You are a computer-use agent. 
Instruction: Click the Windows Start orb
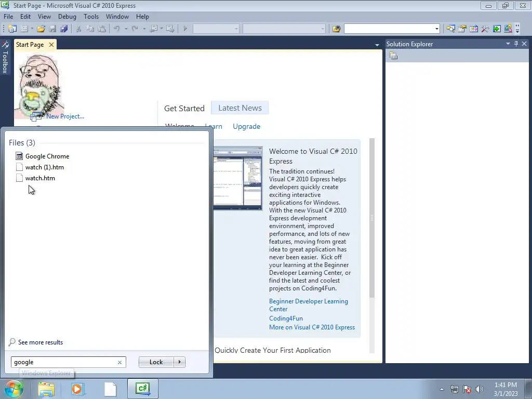[x=14, y=389]
